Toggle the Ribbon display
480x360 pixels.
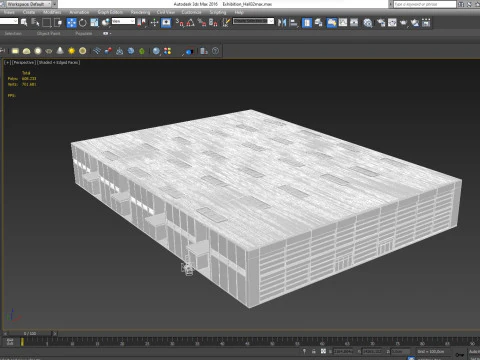coord(331,23)
